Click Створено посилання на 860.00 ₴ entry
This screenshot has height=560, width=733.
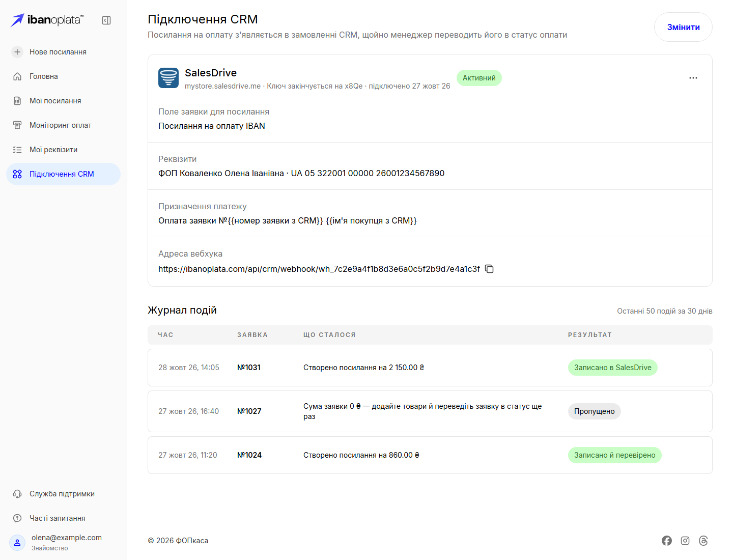click(361, 455)
